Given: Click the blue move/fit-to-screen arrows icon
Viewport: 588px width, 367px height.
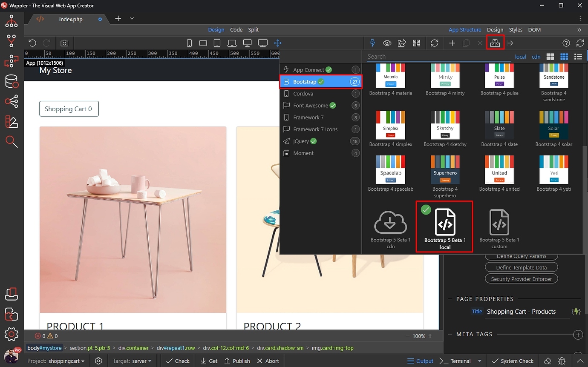Looking at the screenshot, I should (x=278, y=43).
